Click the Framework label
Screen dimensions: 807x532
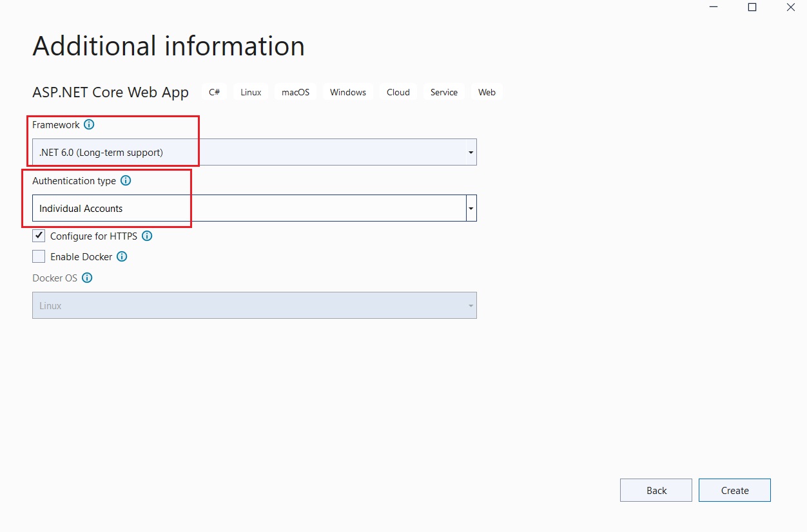pos(56,125)
